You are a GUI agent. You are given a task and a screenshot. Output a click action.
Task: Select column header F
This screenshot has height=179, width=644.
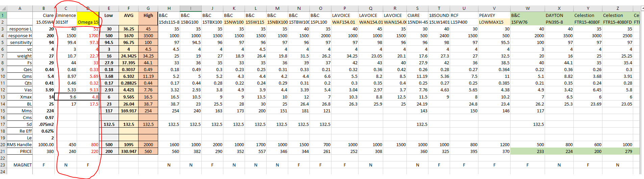tap(128, 8)
